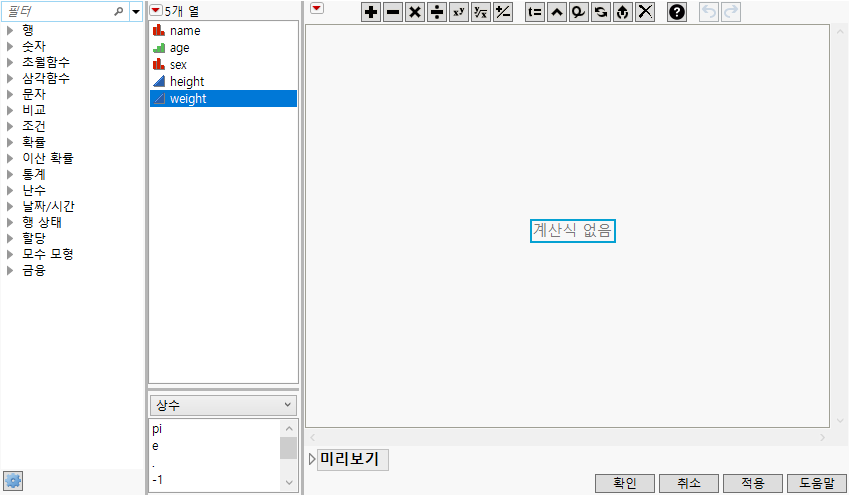Image resolution: width=849 pixels, height=495 pixels.
Task: Select the name column
Action: [223, 31]
